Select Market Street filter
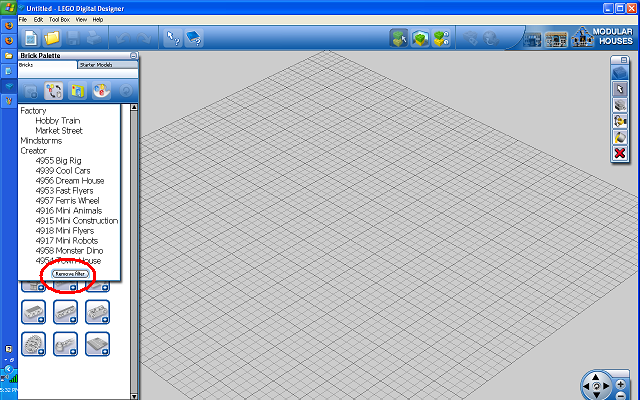 (59, 131)
